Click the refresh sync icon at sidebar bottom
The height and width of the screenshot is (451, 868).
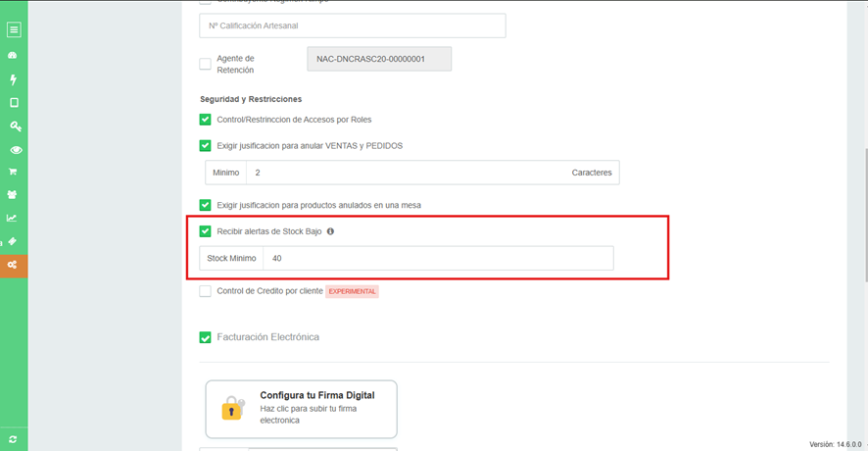coord(13,439)
